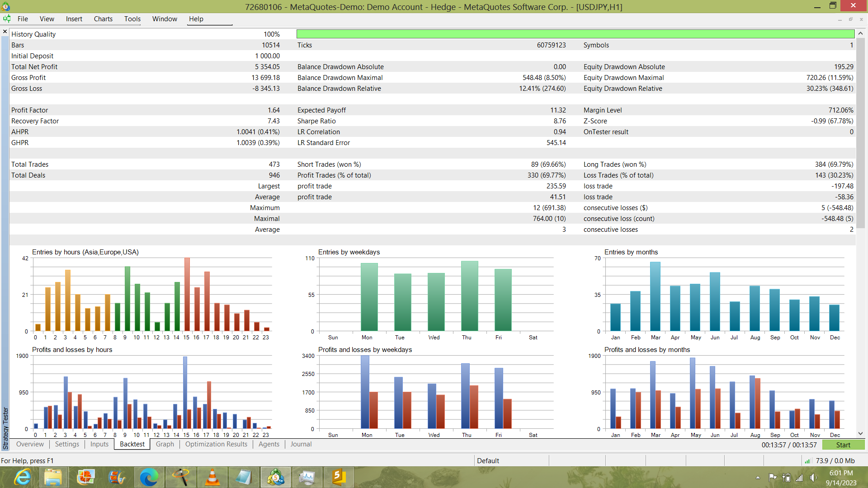Viewport: 868px width, 488px height.
Task: Click the Equity Drawdown Maximal label
Action: [623, 77]
